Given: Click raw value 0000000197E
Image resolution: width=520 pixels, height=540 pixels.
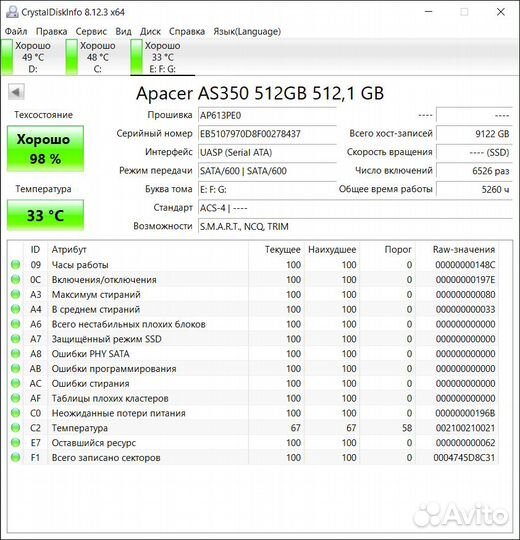Looking at the screenshot, I should click(465, 280).
